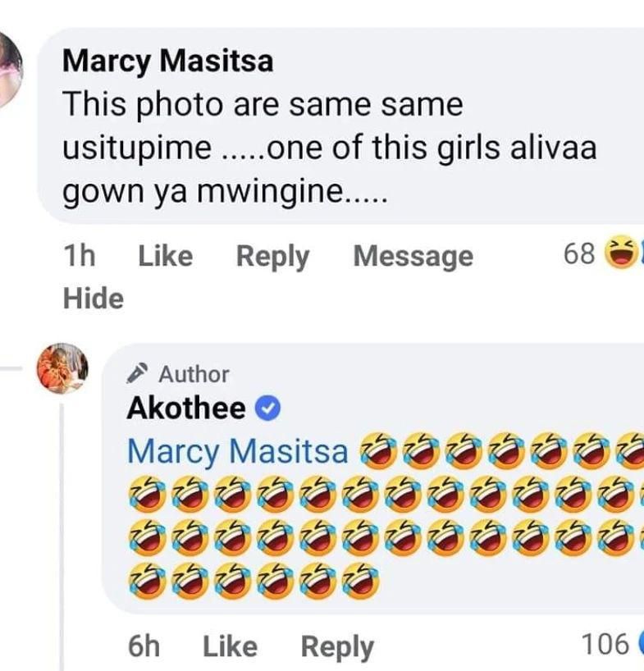Viewport: 644px width, 671px height.
Task: View like reactions on Akothee's reply
Action: [x=639, y=645]
